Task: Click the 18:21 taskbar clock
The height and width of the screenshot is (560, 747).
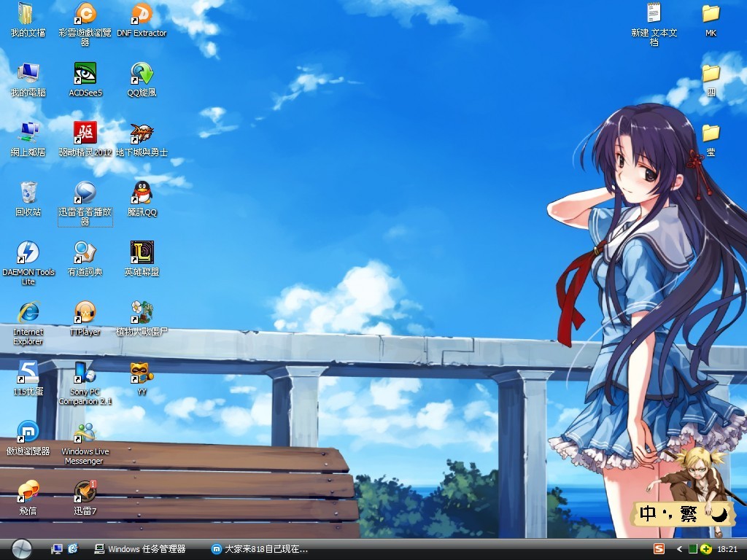Action: [x=727, y=549]
